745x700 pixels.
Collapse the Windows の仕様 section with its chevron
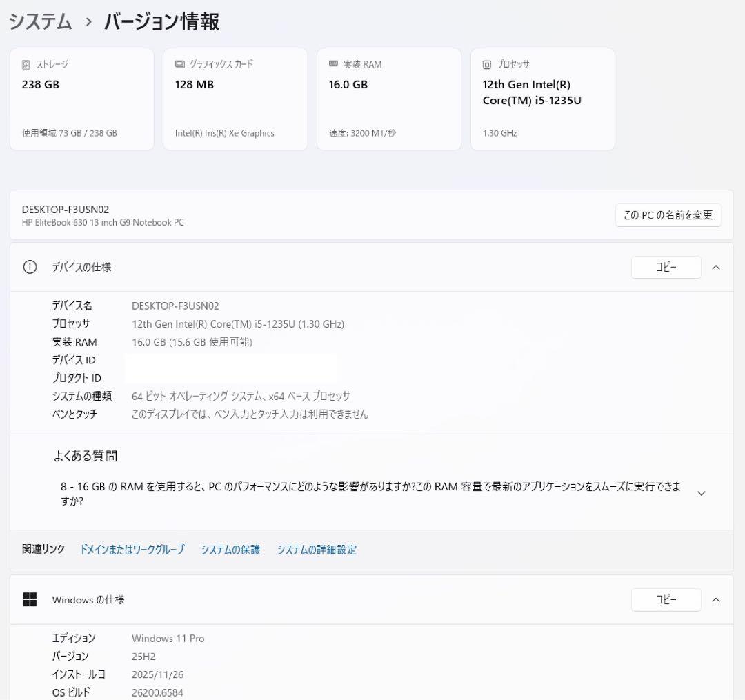715,600
